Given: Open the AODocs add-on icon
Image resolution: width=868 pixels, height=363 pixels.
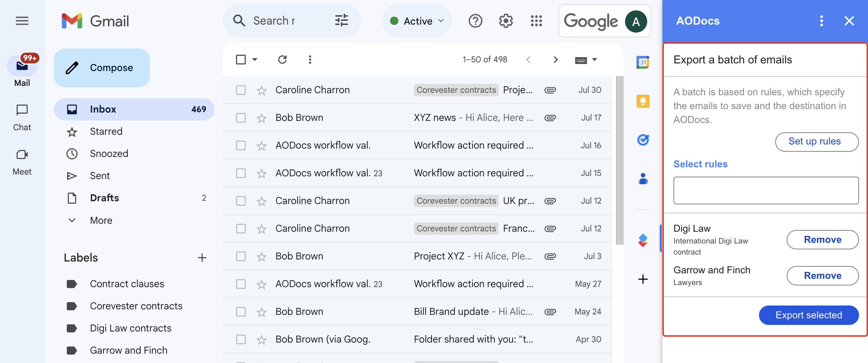Looking at the screenshot, I should tap(643, 240).
